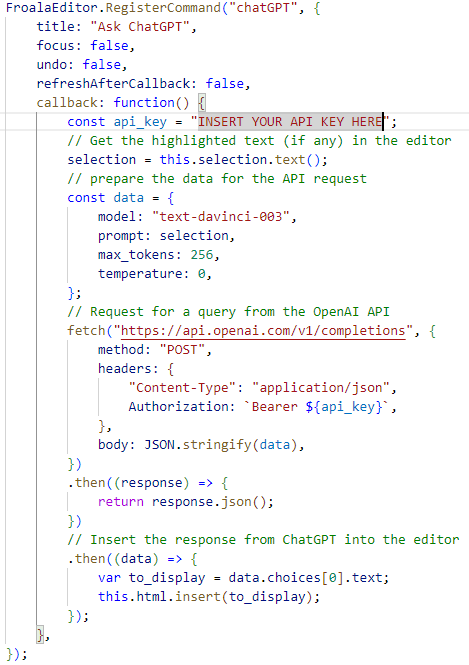Click the temperature value 0

pos(201,274)
